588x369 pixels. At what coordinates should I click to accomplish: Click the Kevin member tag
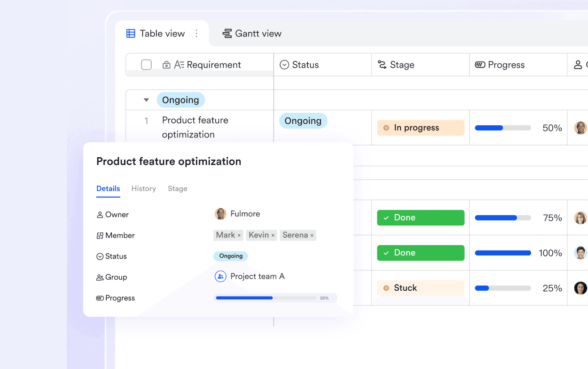click(x=262, y=235)
